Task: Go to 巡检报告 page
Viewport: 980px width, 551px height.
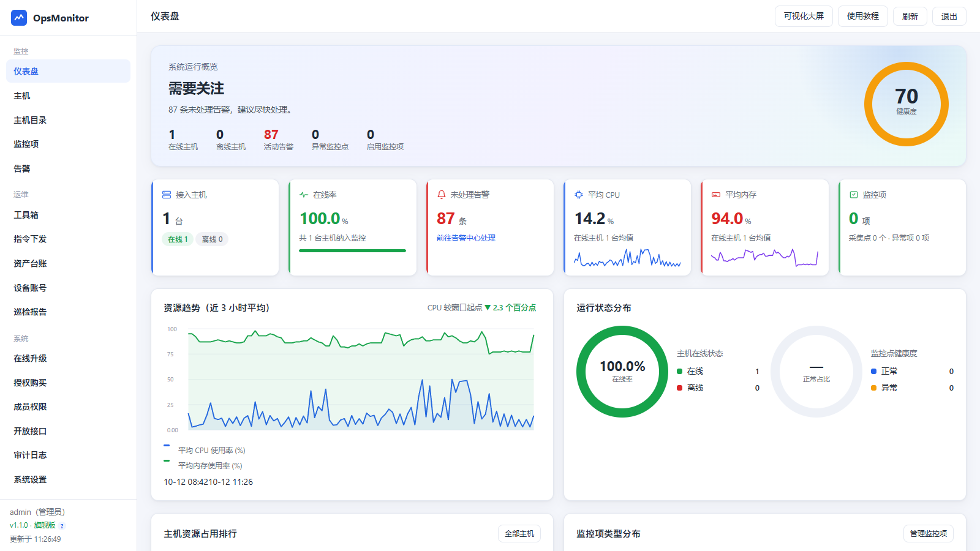Action: tap(68, 312)
